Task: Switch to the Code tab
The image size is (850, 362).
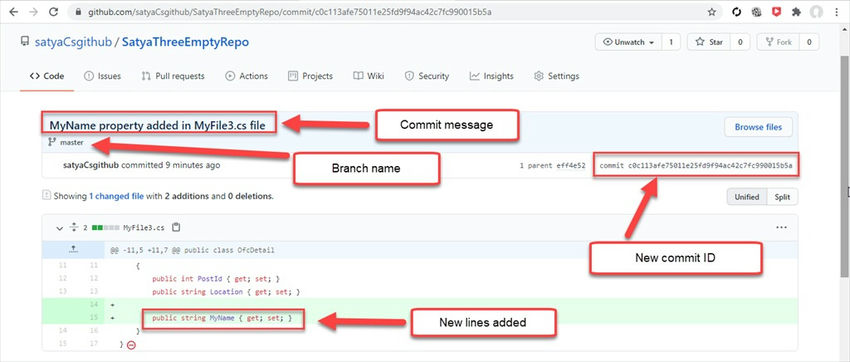Action: click(x=47, y=76)
